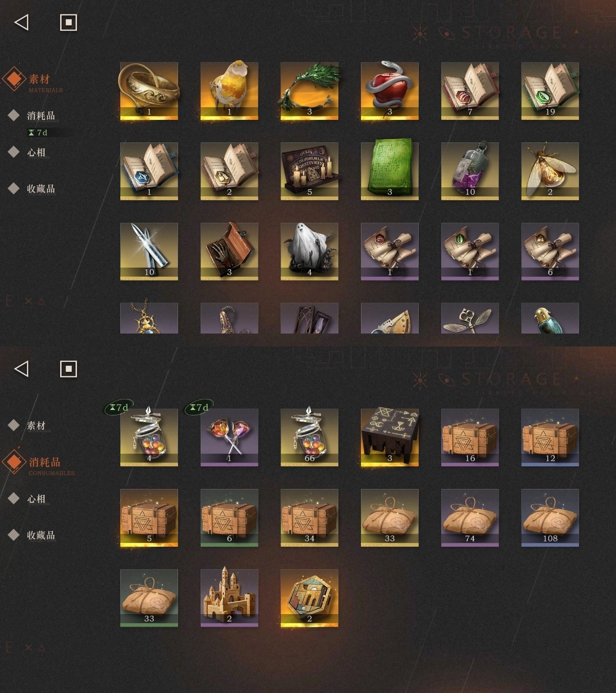Viewport: 616px width, 693px height.
Task: Choose the white ghost material item
Action: coord(309,252)
